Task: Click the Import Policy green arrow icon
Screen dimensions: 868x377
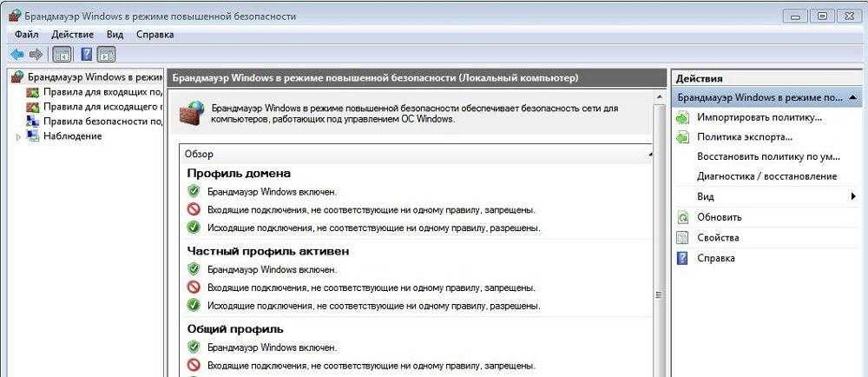Action: pyautogui.click(x=683, y=117)
